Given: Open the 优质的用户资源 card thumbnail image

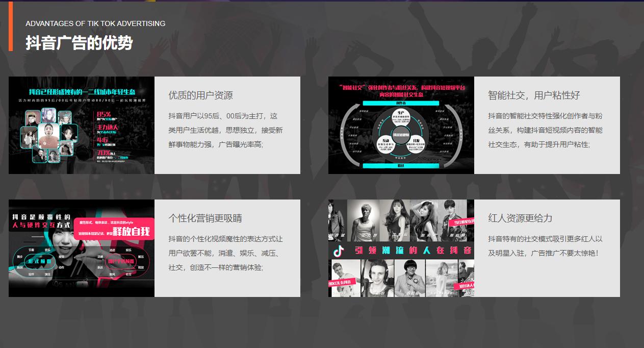Looking at the screenshot, I should coord(82,125).
